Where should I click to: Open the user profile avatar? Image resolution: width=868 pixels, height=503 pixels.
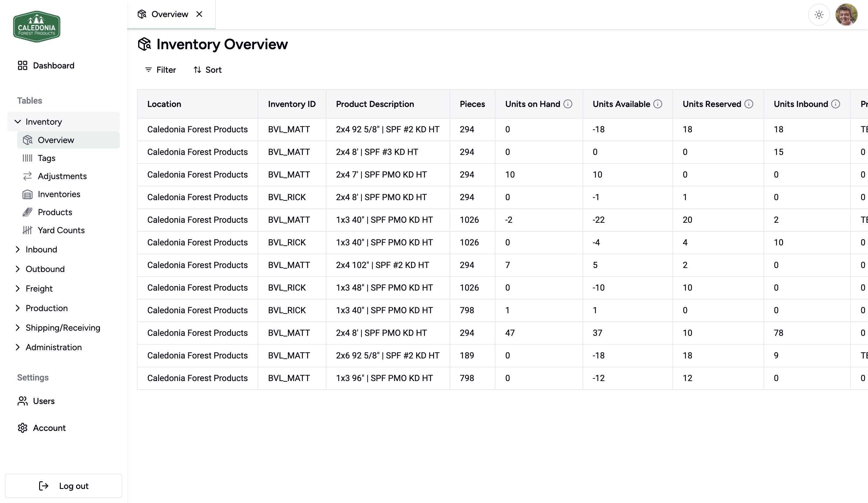(x=847, y=14)
